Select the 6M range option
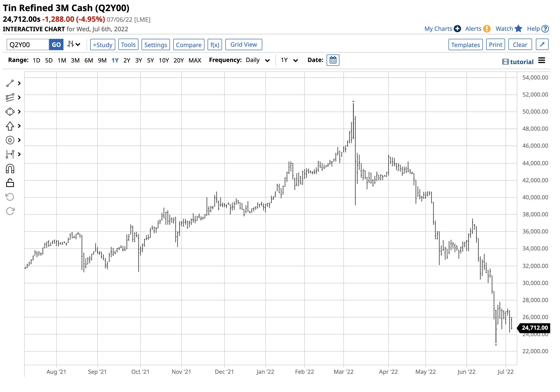The image size is (560, 392). click(89, 60)
